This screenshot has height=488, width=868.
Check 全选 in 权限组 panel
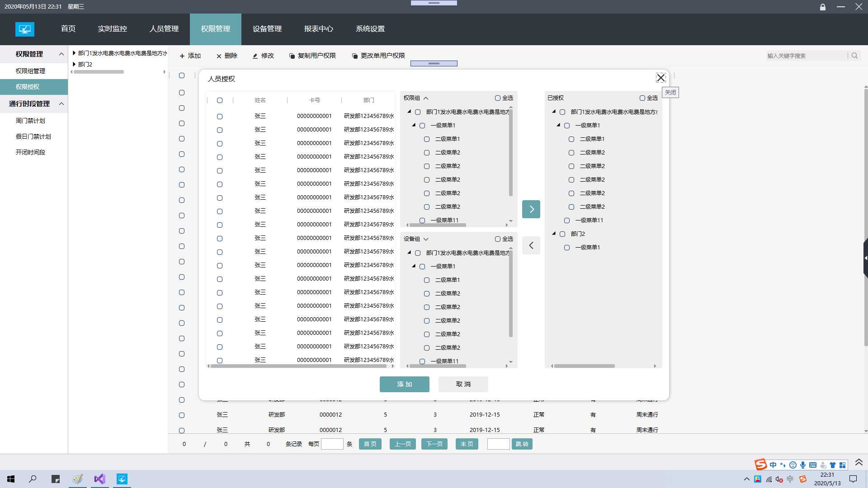pos(497,98)
